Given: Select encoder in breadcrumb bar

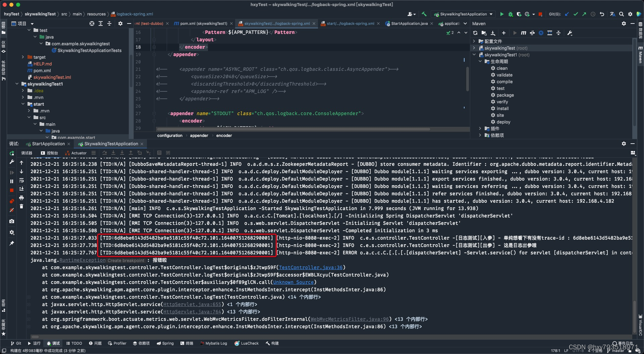Looking at the screenshot, I should (x=224, y=136).
